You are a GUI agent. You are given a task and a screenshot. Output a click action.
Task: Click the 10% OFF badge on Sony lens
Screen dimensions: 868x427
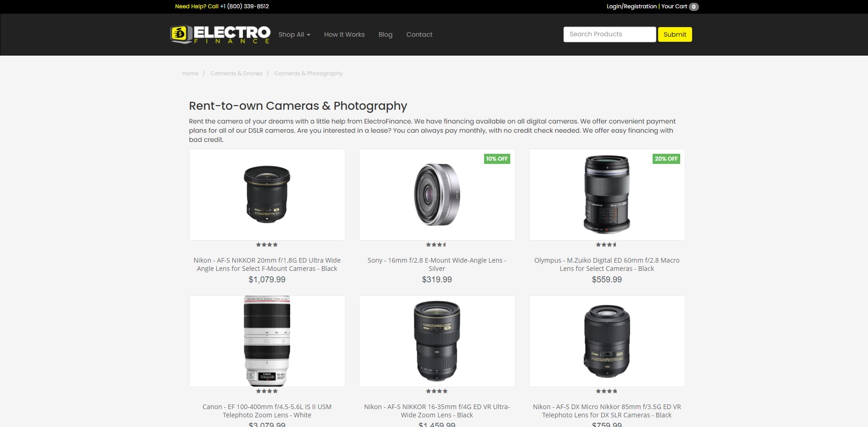497,159
